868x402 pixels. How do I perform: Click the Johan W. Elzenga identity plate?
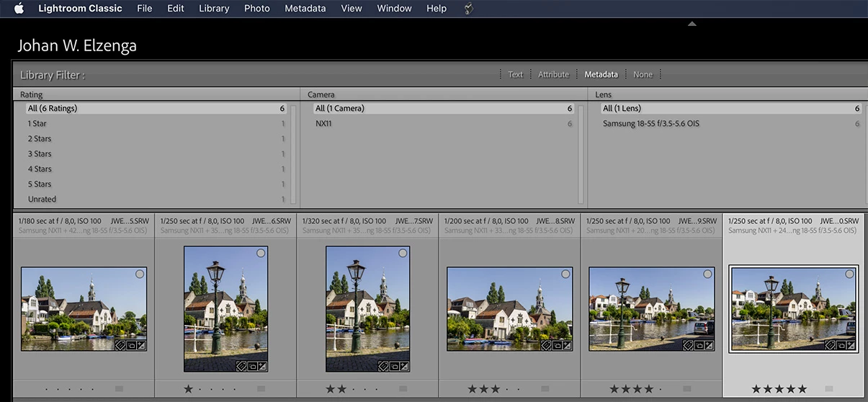pyautogui.click(x=77, y=46)
